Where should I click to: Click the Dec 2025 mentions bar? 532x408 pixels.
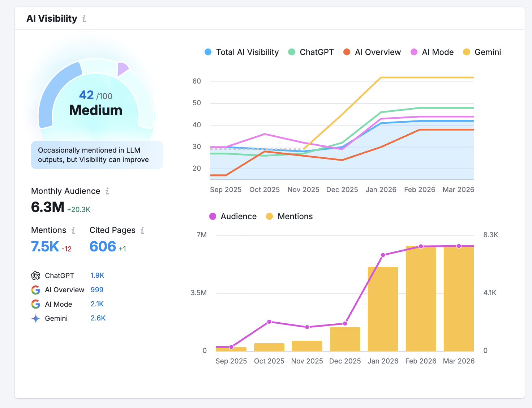[345, 339]
